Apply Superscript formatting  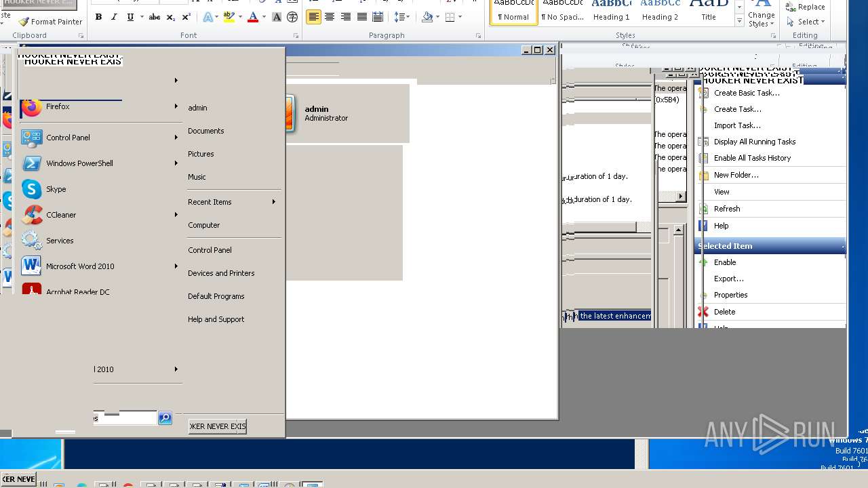click(186, 17)
